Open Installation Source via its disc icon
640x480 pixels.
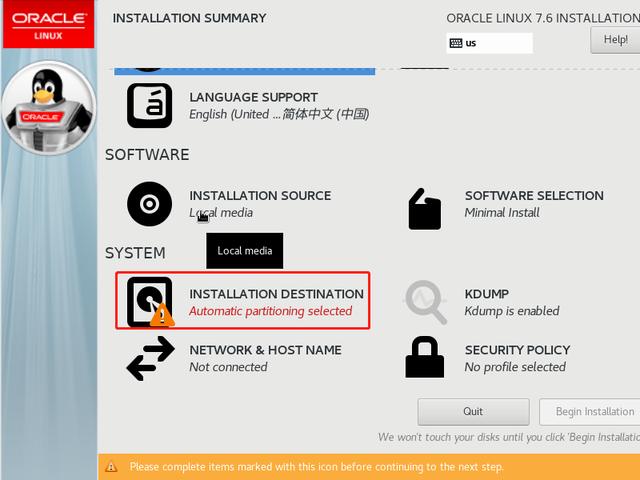[149, 204]
